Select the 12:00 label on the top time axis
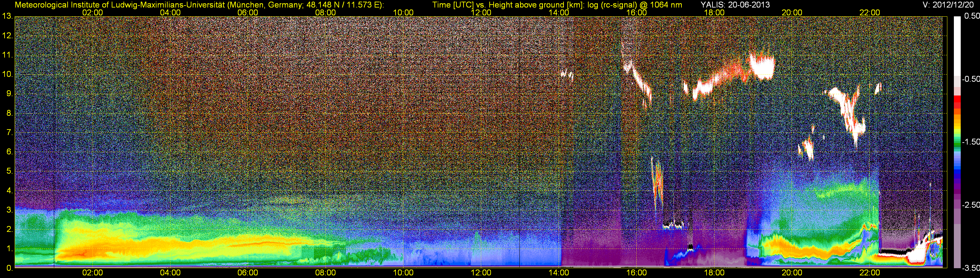The image size is (980, 278). (x=481, y=12)
